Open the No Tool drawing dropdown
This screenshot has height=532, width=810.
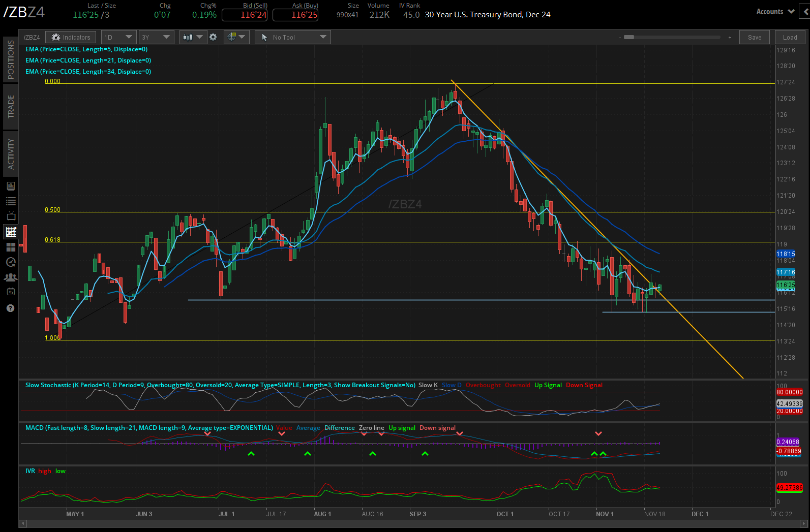point(292,37)
